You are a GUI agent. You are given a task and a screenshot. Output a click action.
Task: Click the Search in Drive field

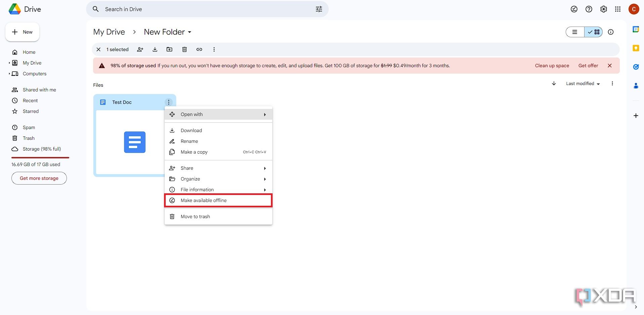coord(207,9)
